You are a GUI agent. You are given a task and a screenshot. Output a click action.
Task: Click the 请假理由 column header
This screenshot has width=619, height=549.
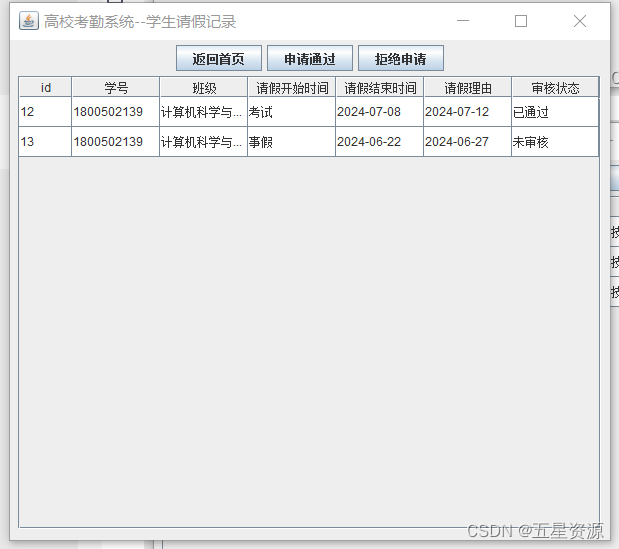tap(468, 87)
